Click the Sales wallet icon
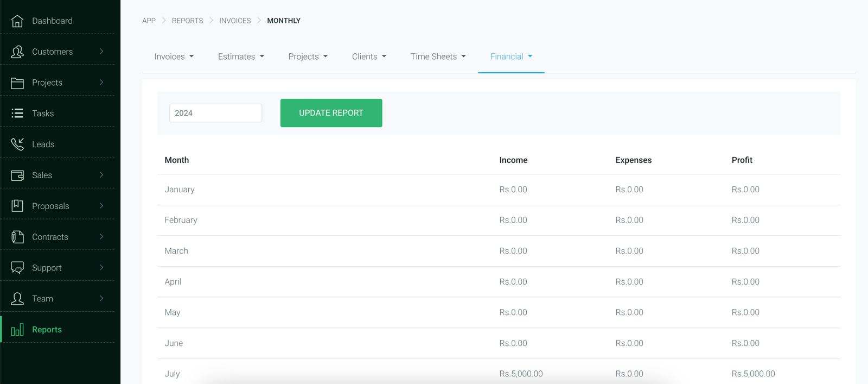The width and height of the screenshot is (868, 384). point(17,175)
